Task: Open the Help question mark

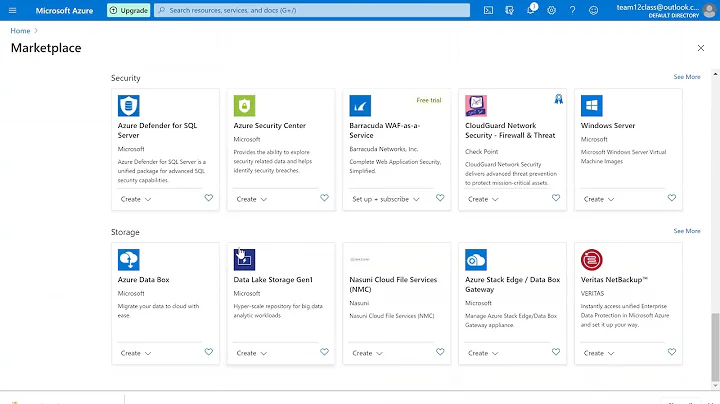Action: (572, 10)
